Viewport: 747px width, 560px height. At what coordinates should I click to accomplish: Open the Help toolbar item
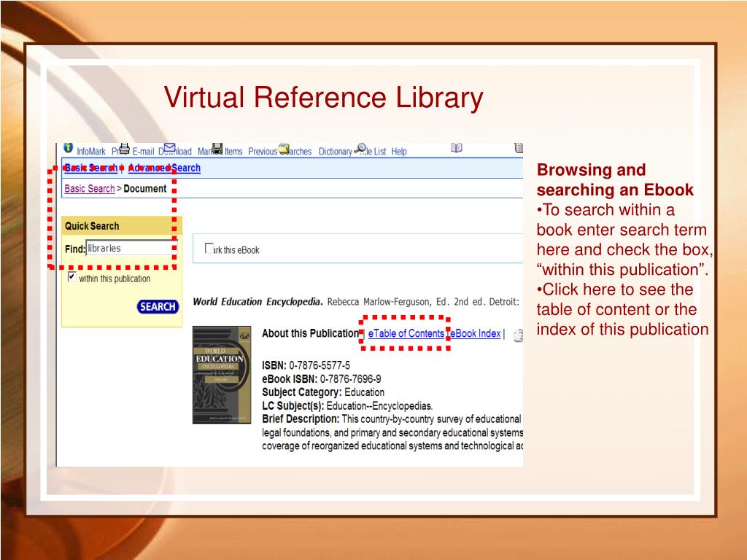[x=399, y=152]
